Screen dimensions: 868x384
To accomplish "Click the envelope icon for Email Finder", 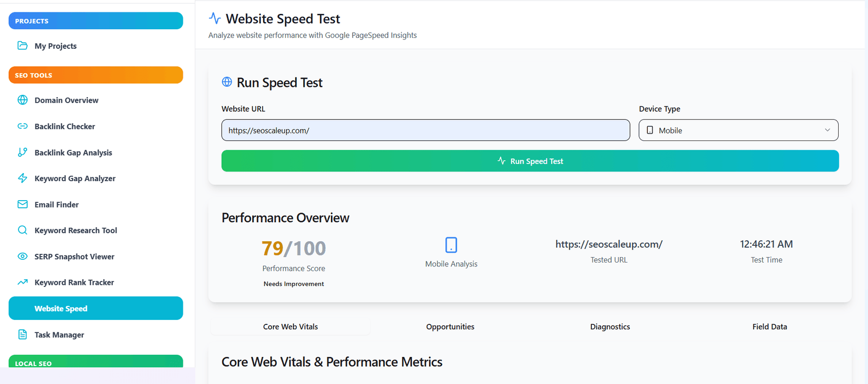I will [22, 204].
